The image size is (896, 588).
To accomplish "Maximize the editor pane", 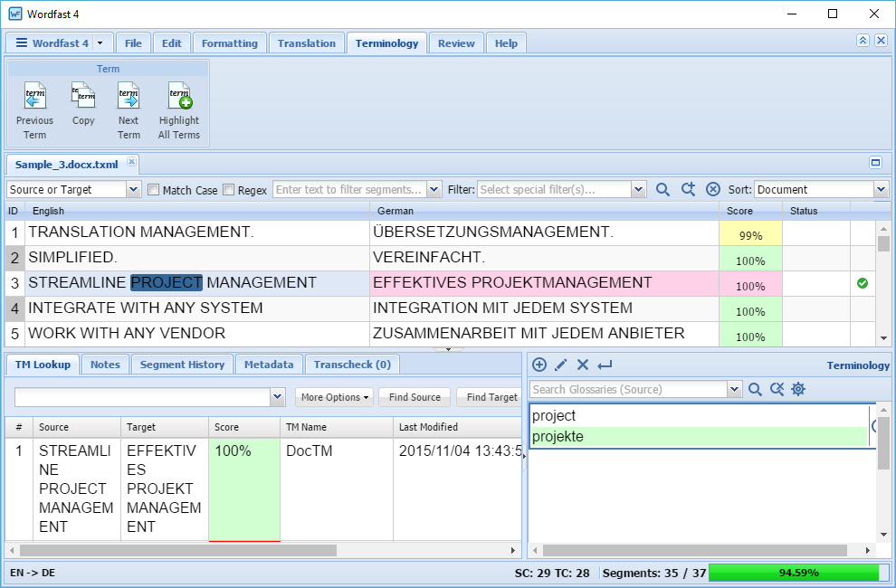I will (875, 163).
